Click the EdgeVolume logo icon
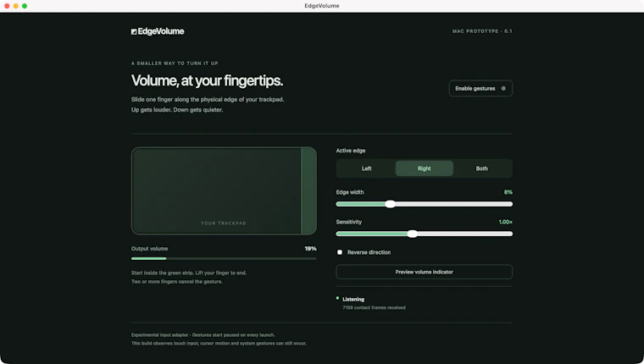644x364 pixels. click(134, 31)
